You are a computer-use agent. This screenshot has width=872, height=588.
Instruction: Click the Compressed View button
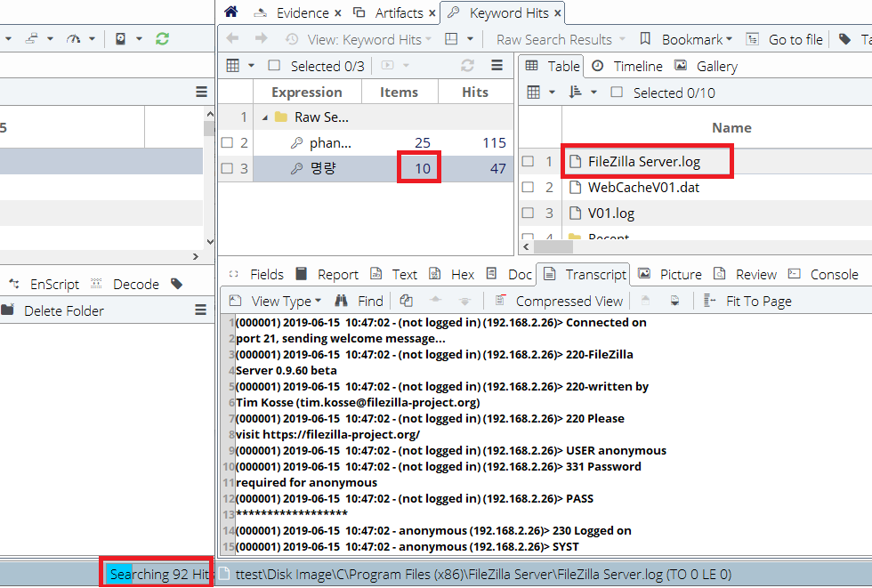tap(559, 301)
